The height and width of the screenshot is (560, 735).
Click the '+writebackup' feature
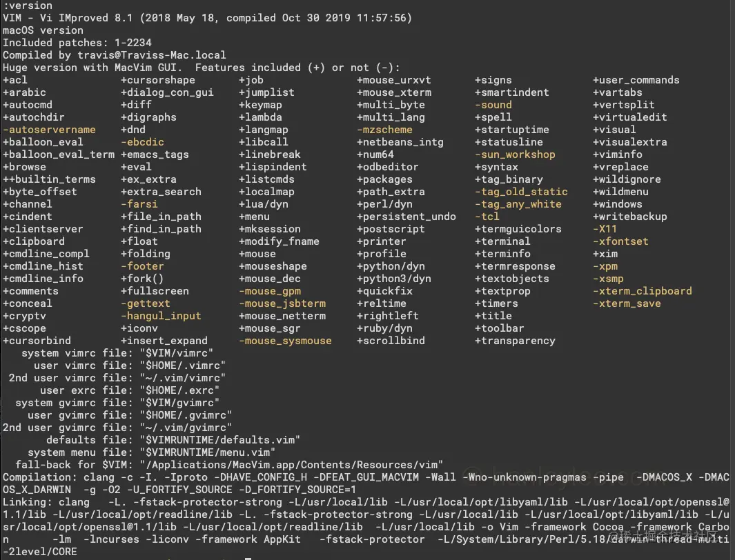tap(630, 217)
